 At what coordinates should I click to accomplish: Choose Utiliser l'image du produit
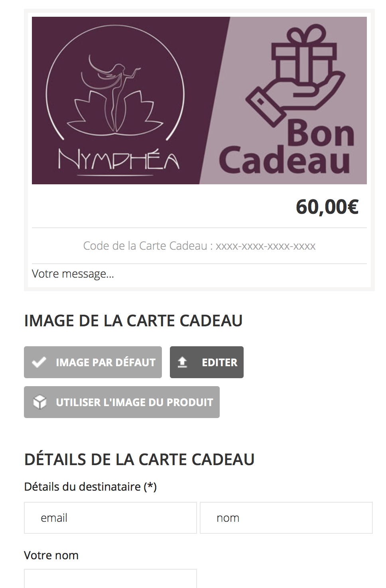pyautogui.click(x=122, y=402)
